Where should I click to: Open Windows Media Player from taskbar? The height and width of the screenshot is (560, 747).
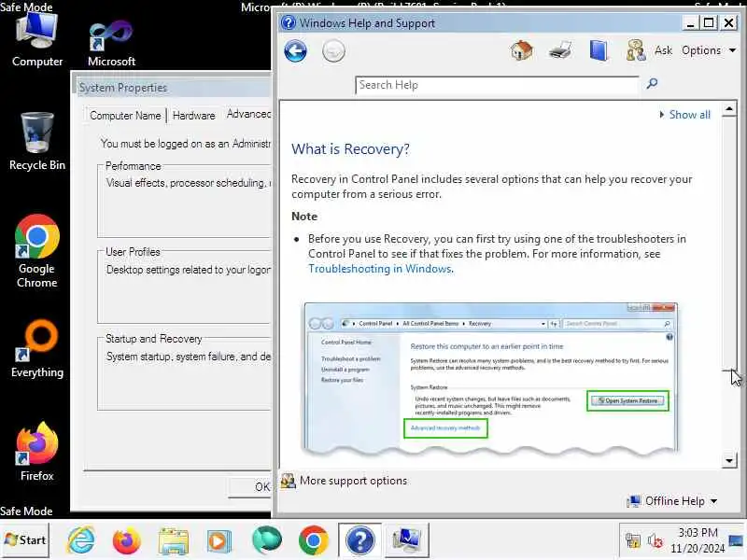tap(218, 541)
